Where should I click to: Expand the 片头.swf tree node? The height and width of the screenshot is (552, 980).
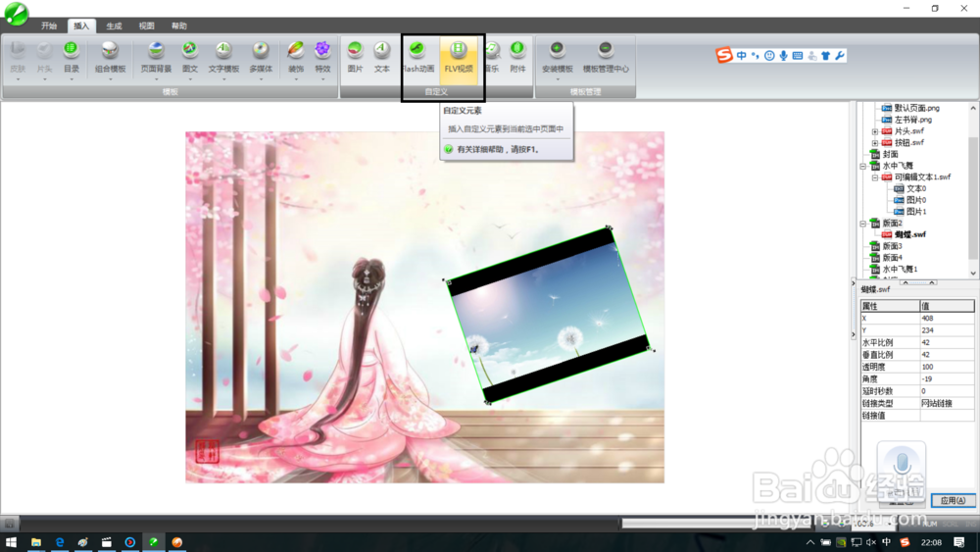[875, 131]
